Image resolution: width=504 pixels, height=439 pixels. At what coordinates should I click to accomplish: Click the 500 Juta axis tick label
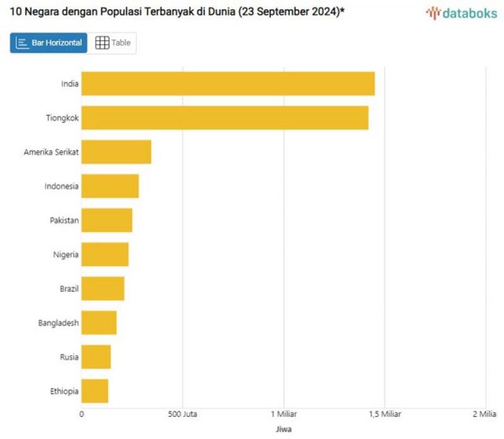183,414
